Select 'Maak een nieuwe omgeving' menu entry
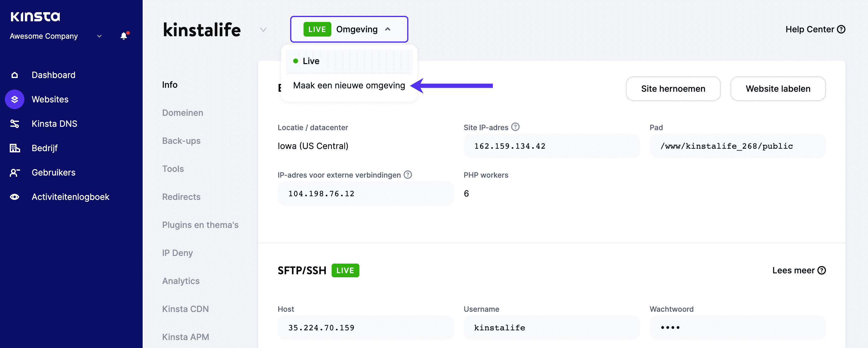 coord(349,85)
